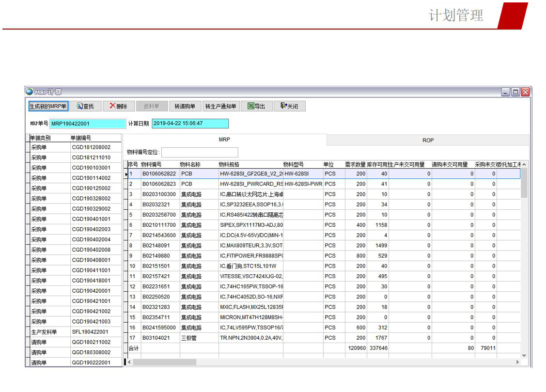
Task: Select material row B0106062823
Action: 158,184
